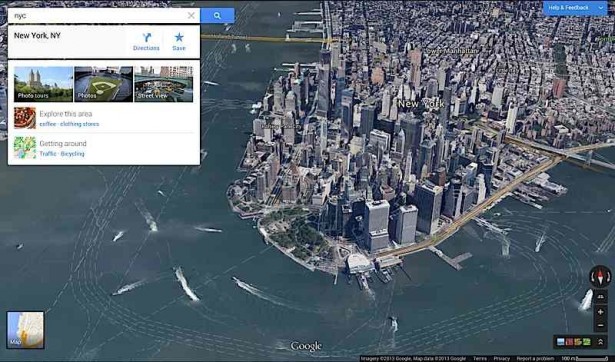Open the Photos baseball field thumbnail
Screen dimensions: 615x362
(104, 84)
